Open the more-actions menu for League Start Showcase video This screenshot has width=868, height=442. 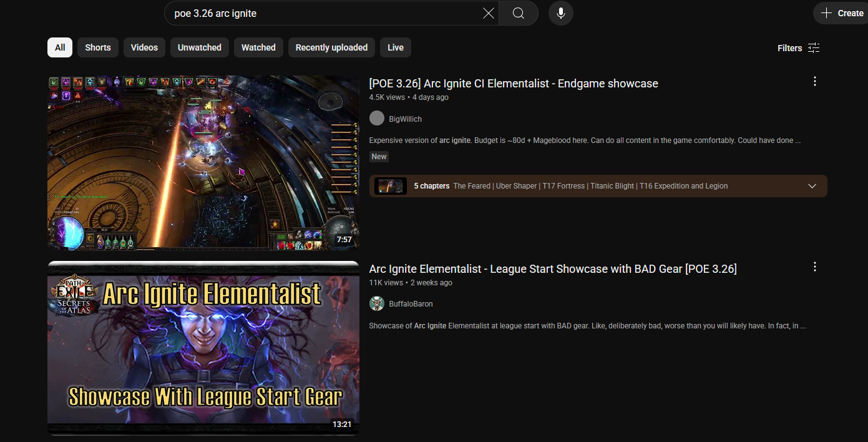tap(814, 267)
